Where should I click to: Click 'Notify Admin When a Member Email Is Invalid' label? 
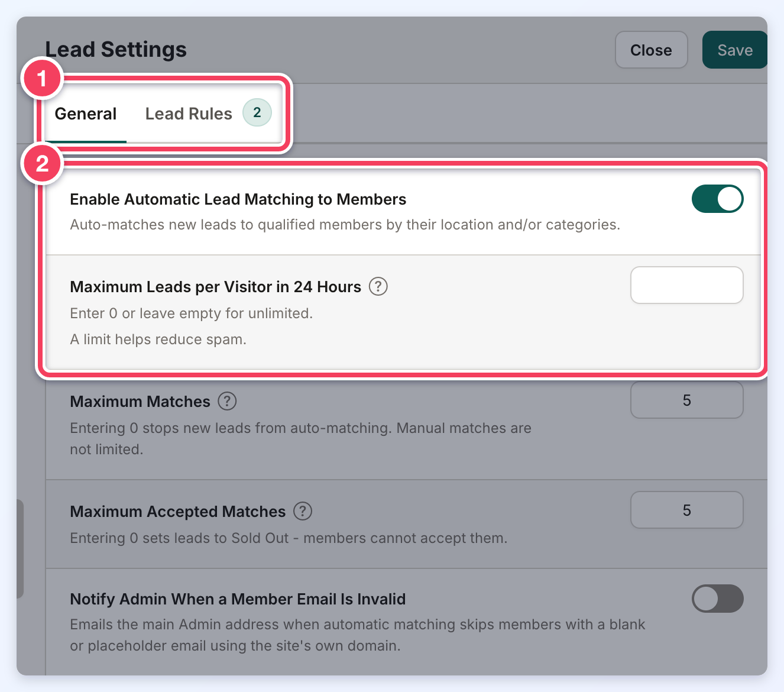(x=238, y=599)
